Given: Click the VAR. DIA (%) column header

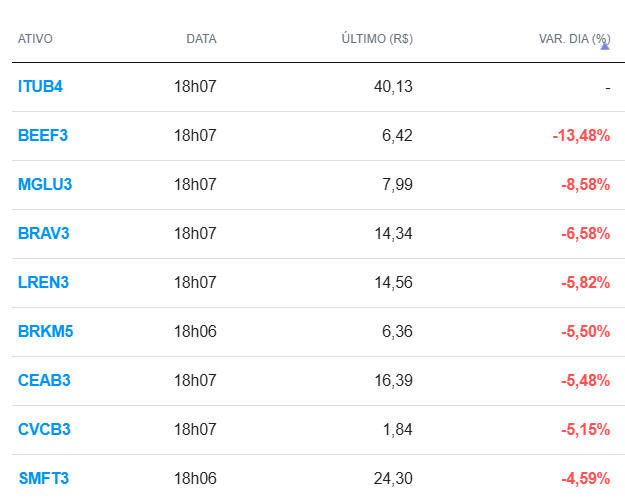Looking at the screenshot, I should tap(571, 39).
